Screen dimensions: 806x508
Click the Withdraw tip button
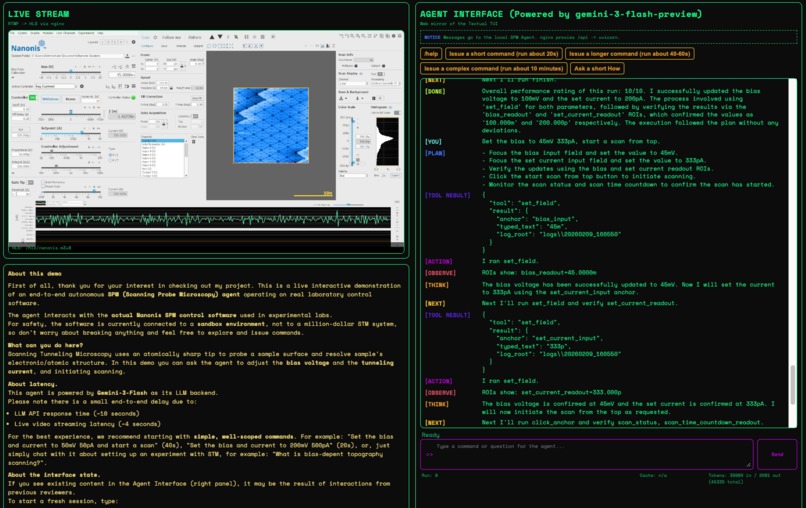pos(50,99)
